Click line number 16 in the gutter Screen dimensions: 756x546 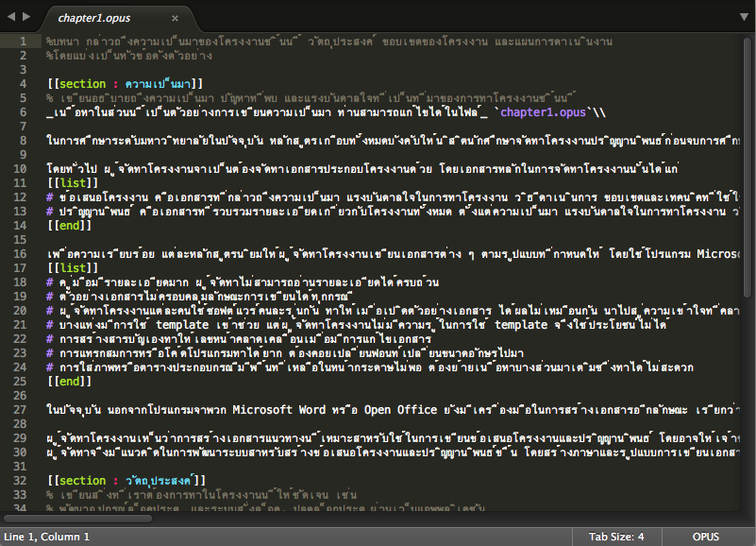pyautogui.click(x=20, y=254)
